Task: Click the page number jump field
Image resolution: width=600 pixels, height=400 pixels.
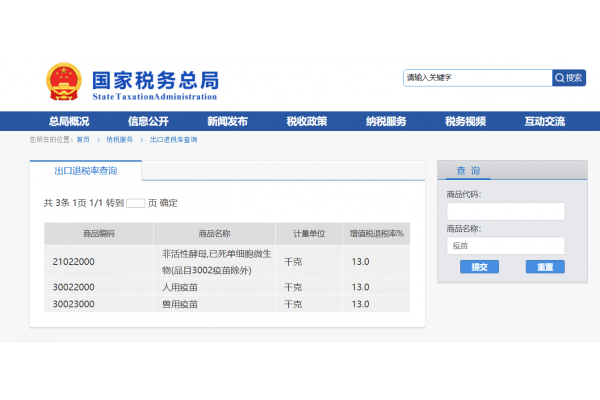Action: [x=135, y=203]
